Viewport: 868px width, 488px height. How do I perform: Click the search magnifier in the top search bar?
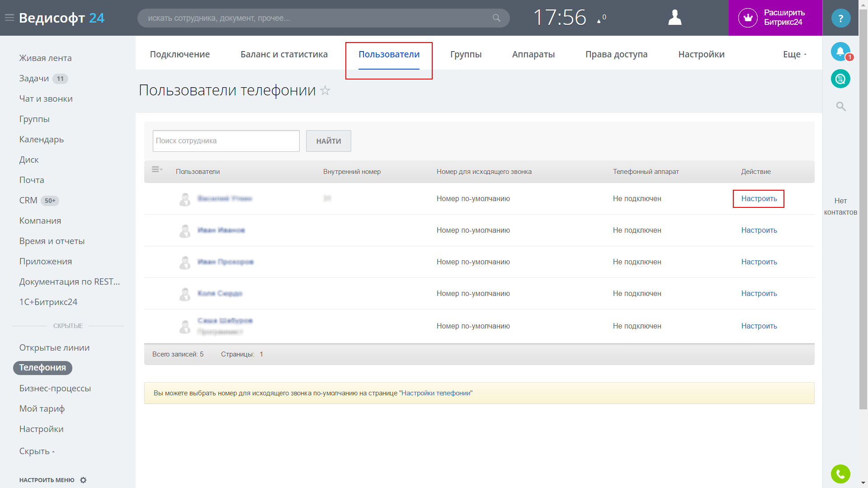(496, 18)
